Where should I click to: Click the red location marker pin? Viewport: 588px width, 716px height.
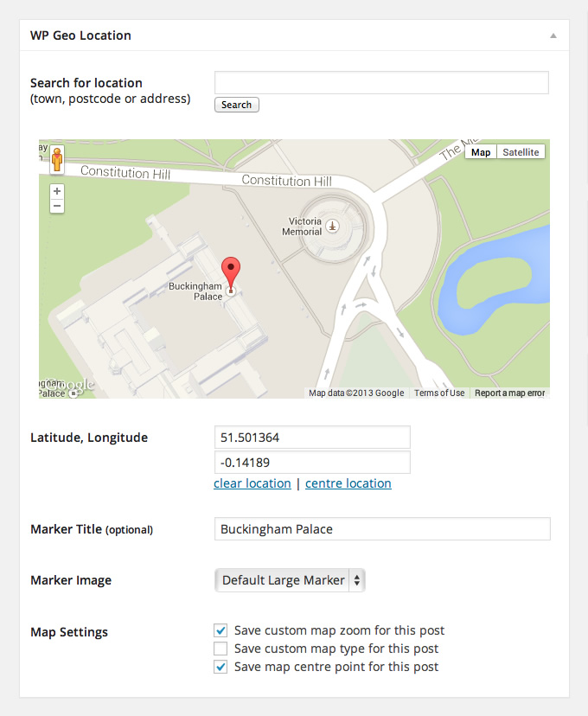[x=231, y=274]
